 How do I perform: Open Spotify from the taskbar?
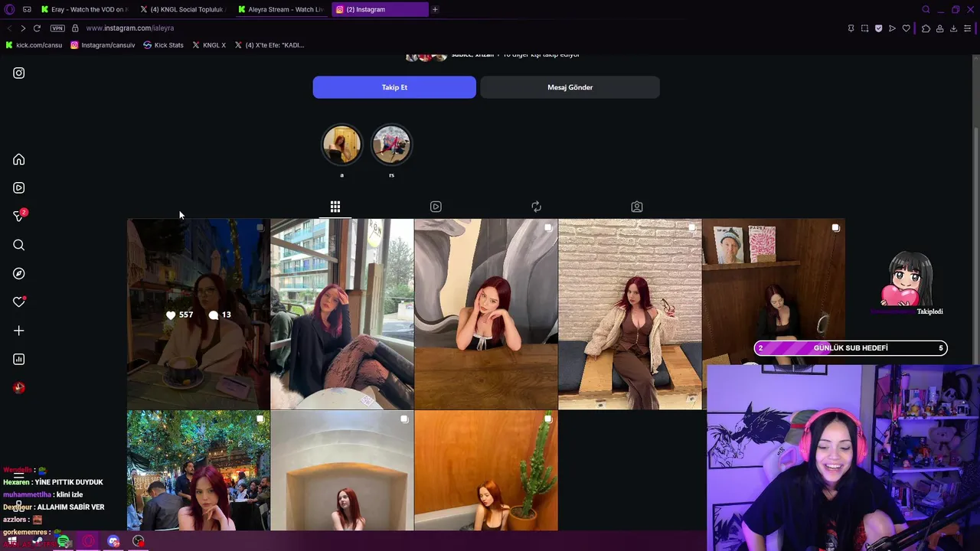tap(64, 542)
